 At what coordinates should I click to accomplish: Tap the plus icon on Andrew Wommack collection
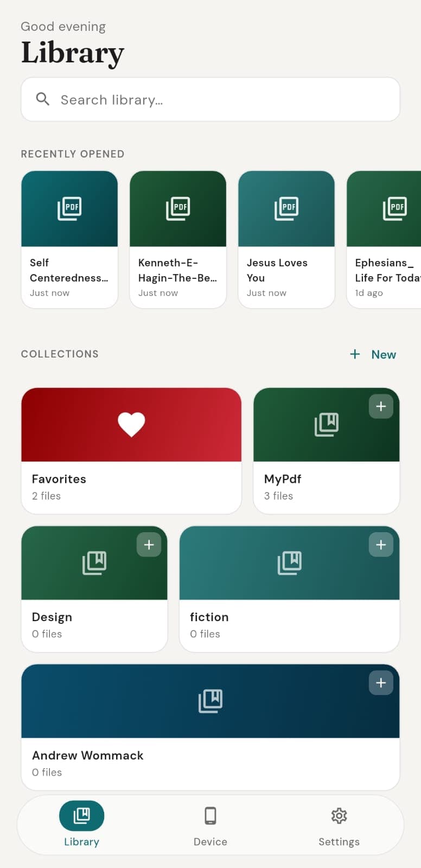381,682
